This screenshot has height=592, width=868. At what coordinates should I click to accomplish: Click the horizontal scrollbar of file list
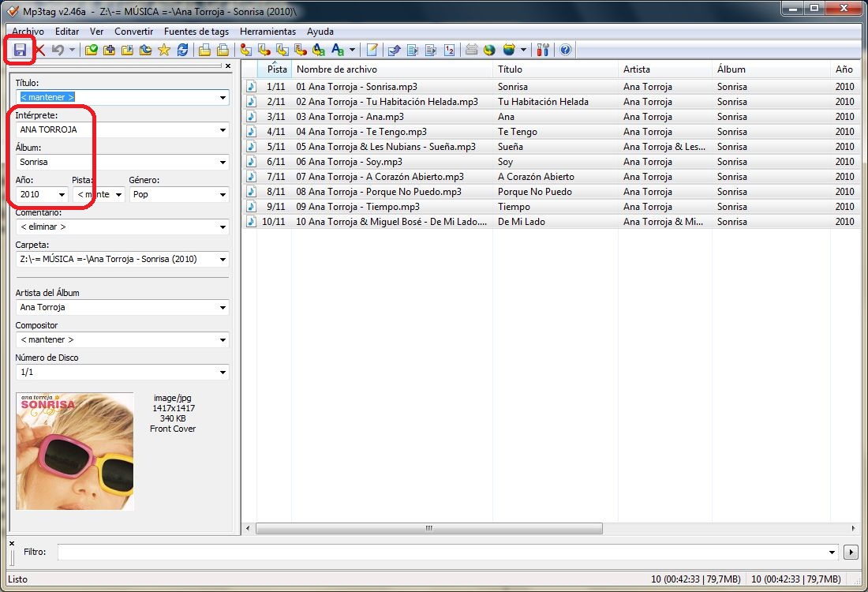coord(429,528)
